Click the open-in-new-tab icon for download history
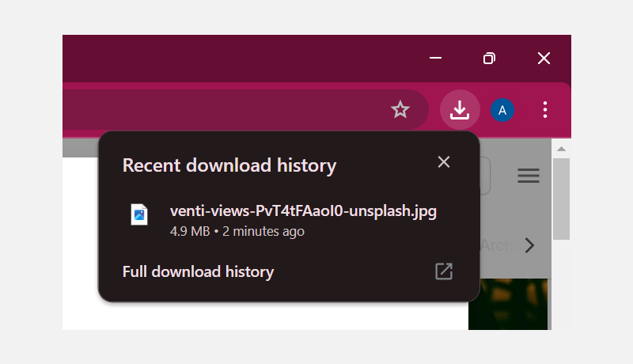Image resolution: width=633 pixels, height=364 pixels. click(x=444, y=271)
